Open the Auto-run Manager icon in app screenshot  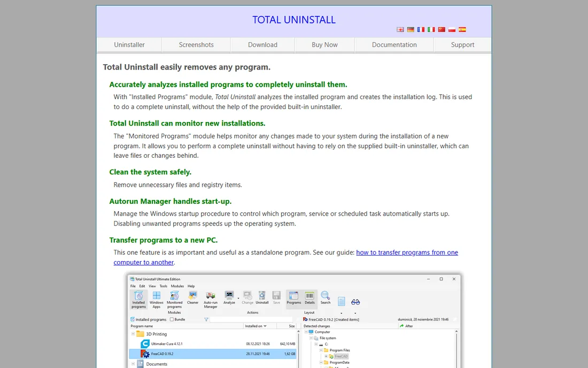pos(211,300)
